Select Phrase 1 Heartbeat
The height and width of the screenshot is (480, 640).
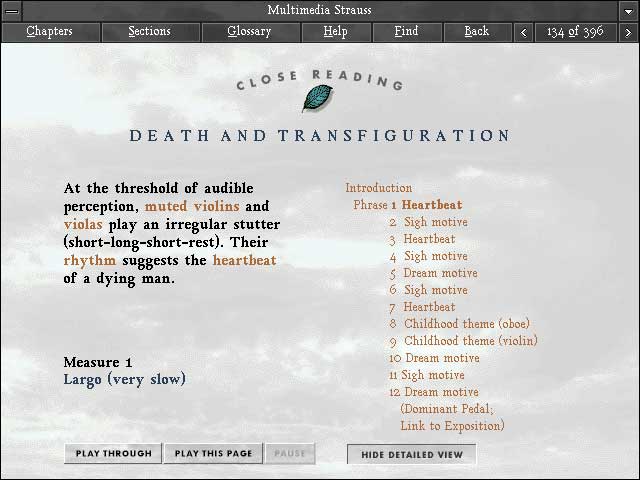tap(408, 205)
